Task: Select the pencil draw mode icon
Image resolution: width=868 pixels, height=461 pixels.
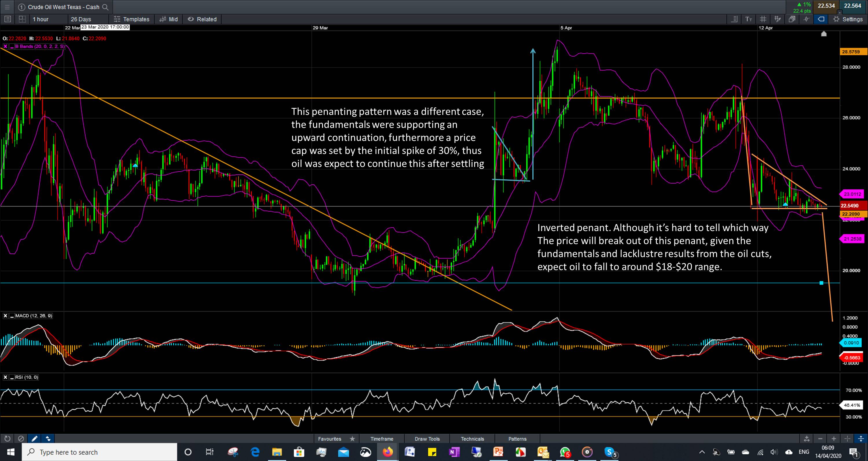Action: coord(34,438)
